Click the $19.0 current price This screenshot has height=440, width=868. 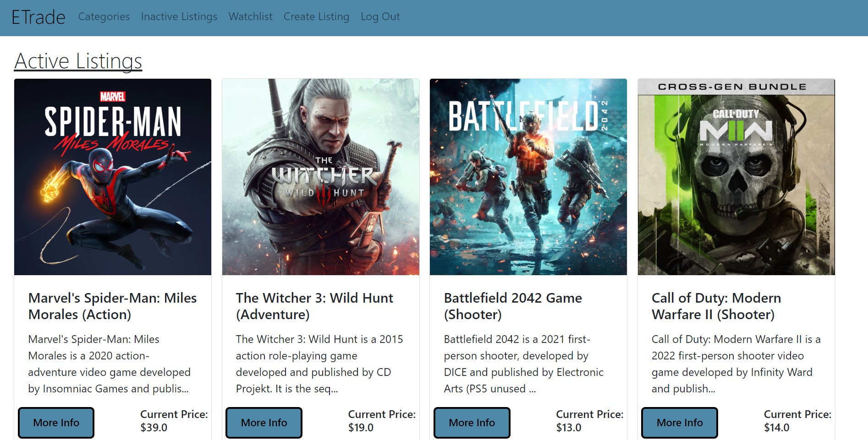pos(361,428)
